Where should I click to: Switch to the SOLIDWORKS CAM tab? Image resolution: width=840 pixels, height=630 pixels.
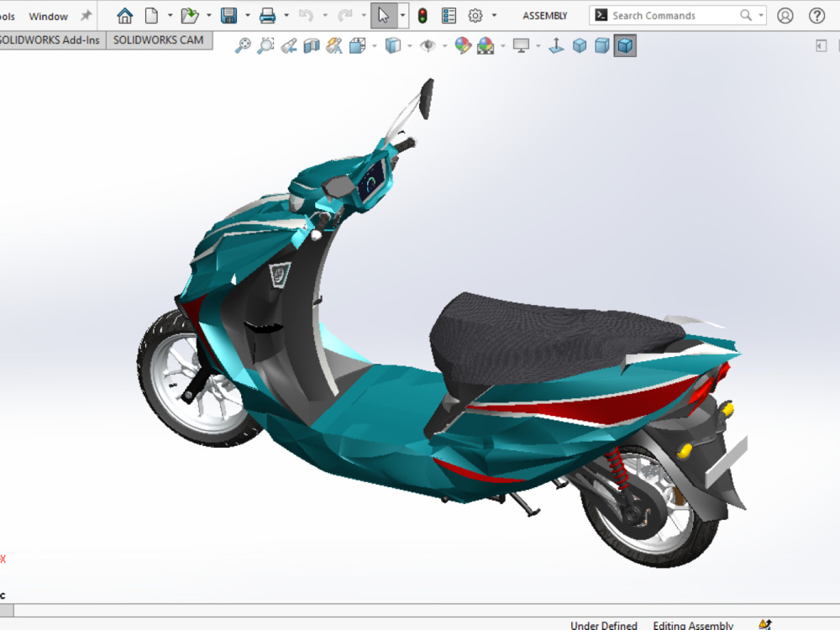point(159,39)
